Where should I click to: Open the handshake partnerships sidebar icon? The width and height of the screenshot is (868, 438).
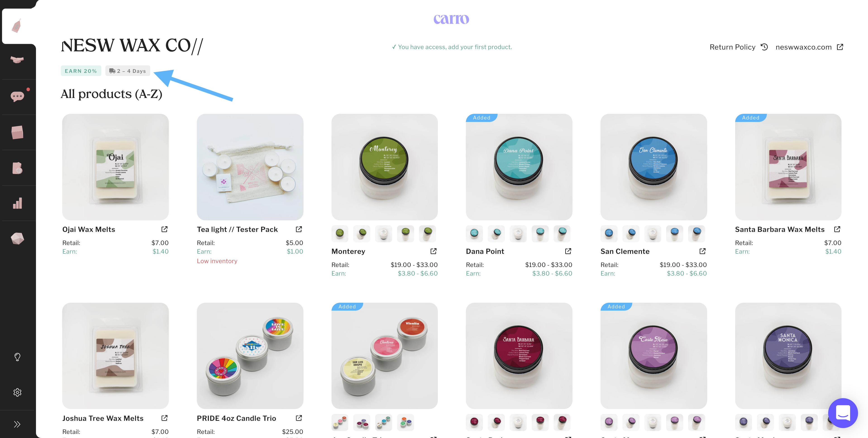point(17,61)
